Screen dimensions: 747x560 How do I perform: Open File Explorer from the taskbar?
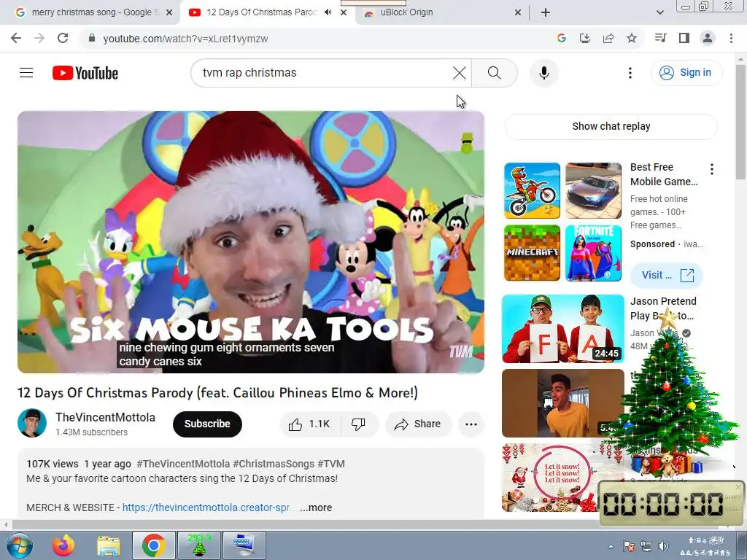click(x=108, y=545)
